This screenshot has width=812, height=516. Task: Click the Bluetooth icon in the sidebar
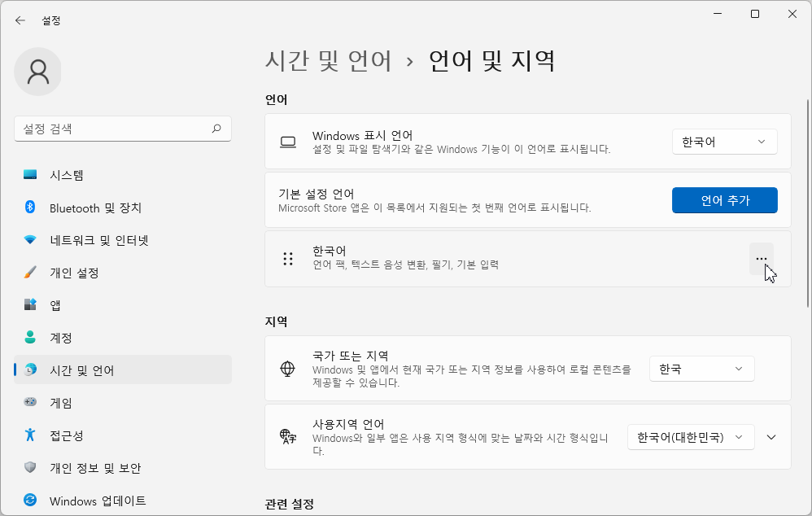(x=30, y=208)
